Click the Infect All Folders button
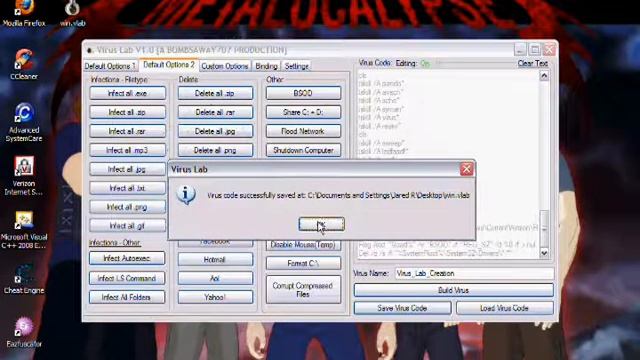This screenshot has height=360, width=640. pyautogui.click(x=127, y=297)
